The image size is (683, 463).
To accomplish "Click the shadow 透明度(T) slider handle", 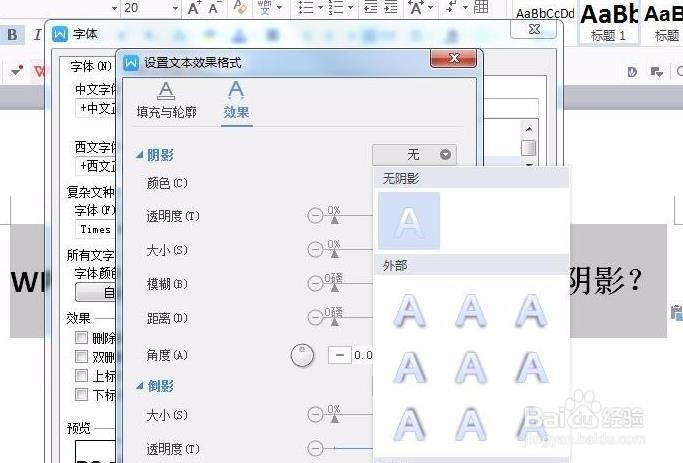I will 335,220.
